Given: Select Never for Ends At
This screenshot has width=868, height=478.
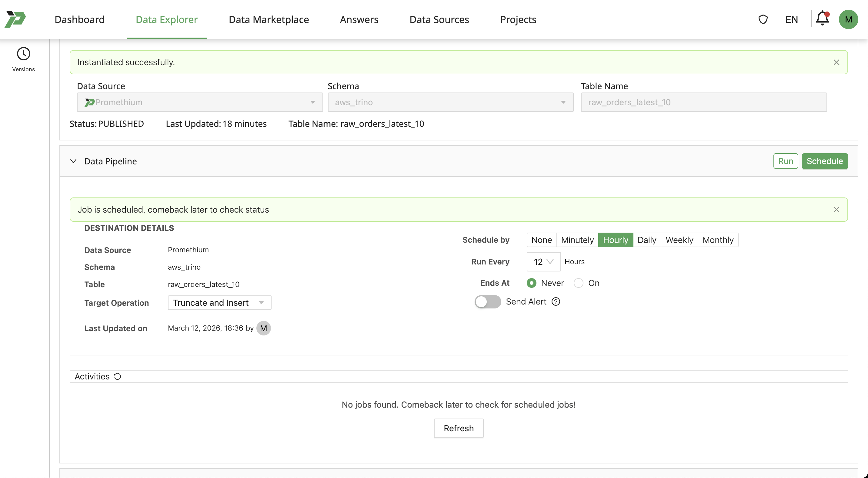Looking at the screenshot, I should coord(531,283).
